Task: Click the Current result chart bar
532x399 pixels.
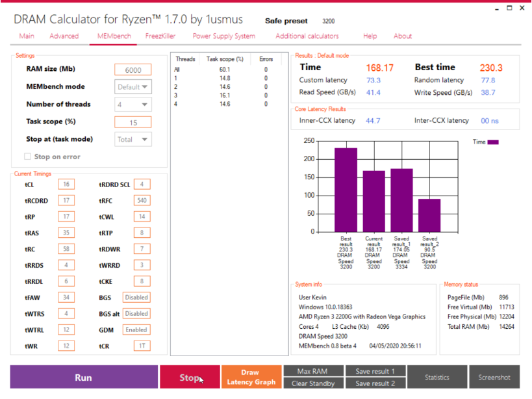Action: coord(374,201)
